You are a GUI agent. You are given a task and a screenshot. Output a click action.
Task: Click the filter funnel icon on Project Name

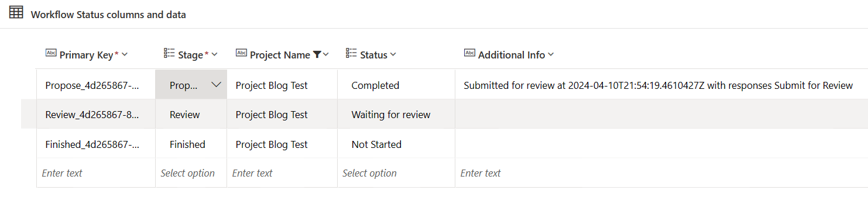pyautogui.click(x=317, y=54)
